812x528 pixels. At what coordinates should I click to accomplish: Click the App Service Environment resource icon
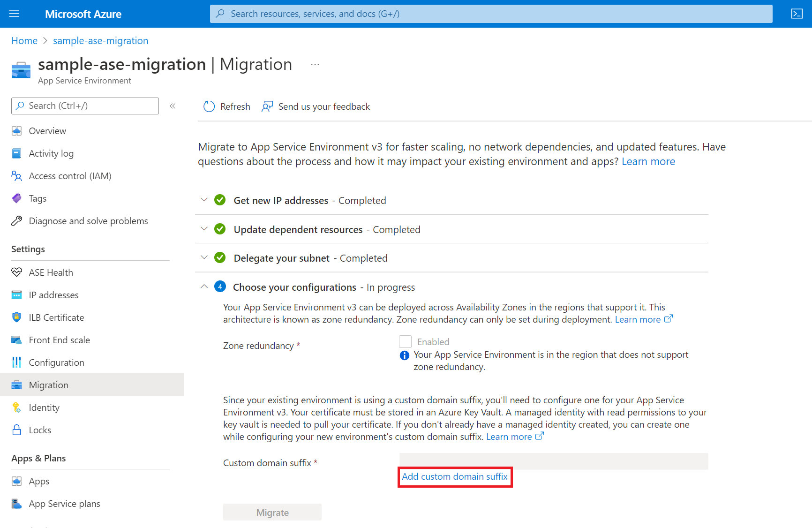[x=21, y=70]
